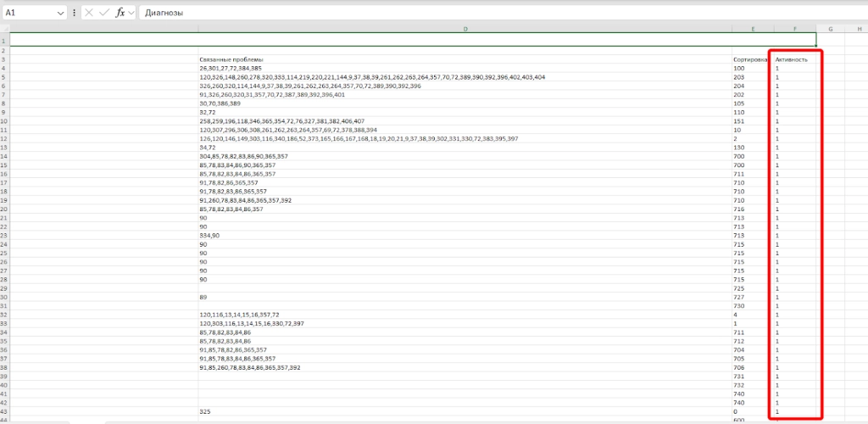The height and width of the screenshot is (424, 868).
Task: Click the Сортировка header cell
Action: [749, 59]
